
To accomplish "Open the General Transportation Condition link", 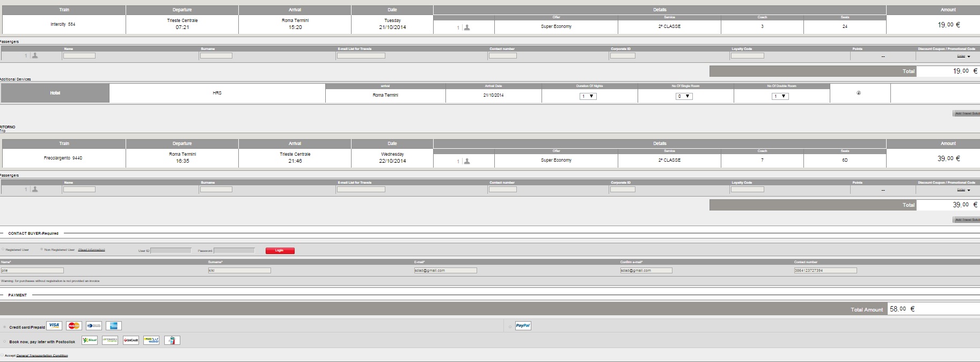I will (x=42, y=356).
